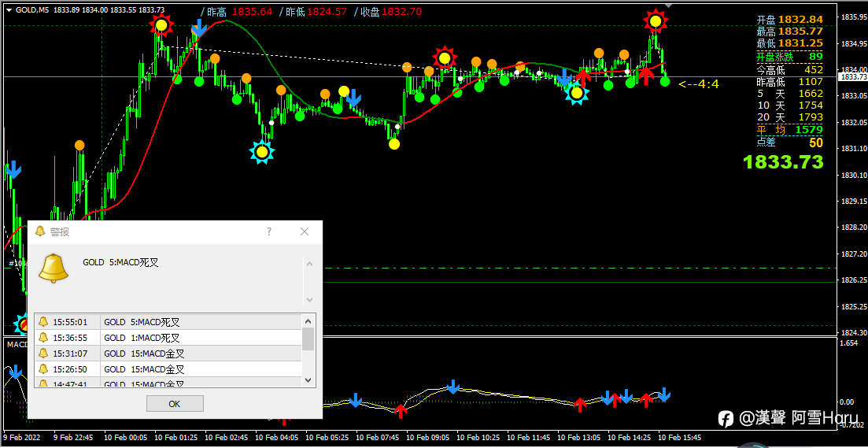The height and width of the screenshot is (448, 868).
Task: Click the OK button in the alert dialog
Action: click(x=175, y=404)
